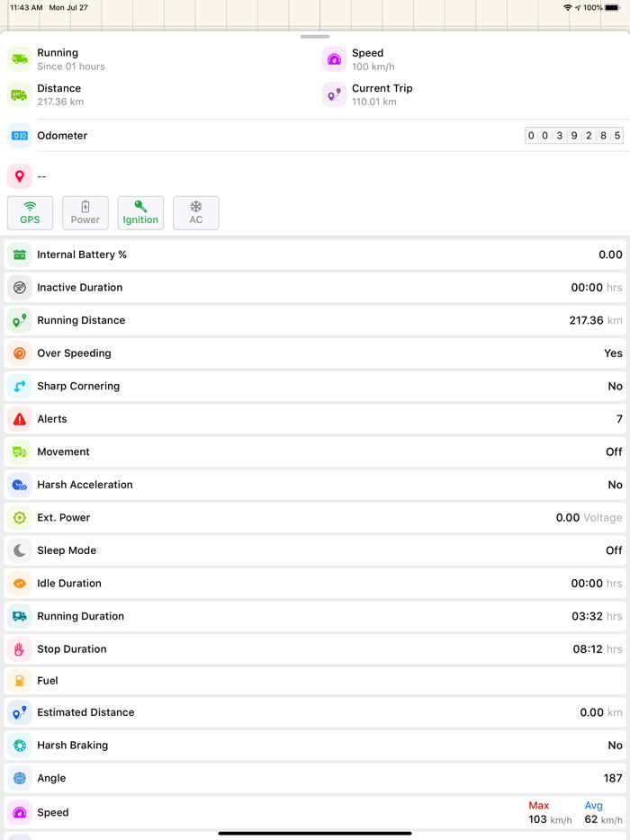630x840 pixels.
Task: Tap the Inactive Duration icon
Action: pyautogui.click(x=20, y=288)
